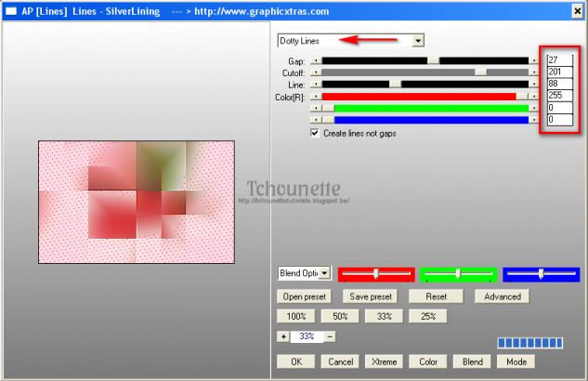Click the Gap value field showing 27

559,59
